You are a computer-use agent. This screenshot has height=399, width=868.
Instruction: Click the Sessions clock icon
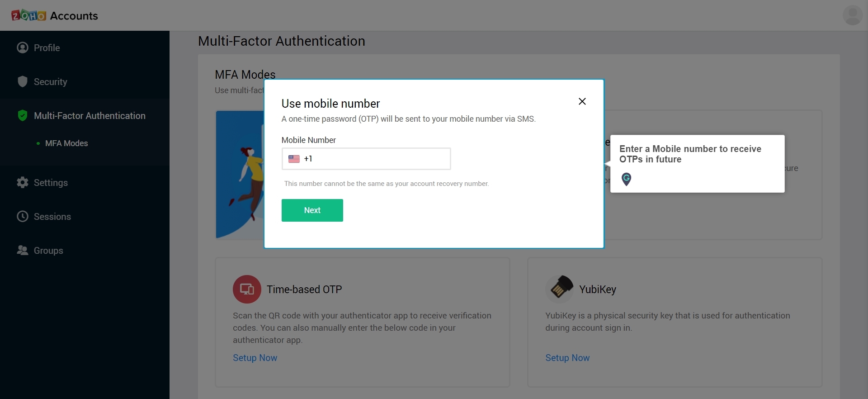(x=23, y=216)
